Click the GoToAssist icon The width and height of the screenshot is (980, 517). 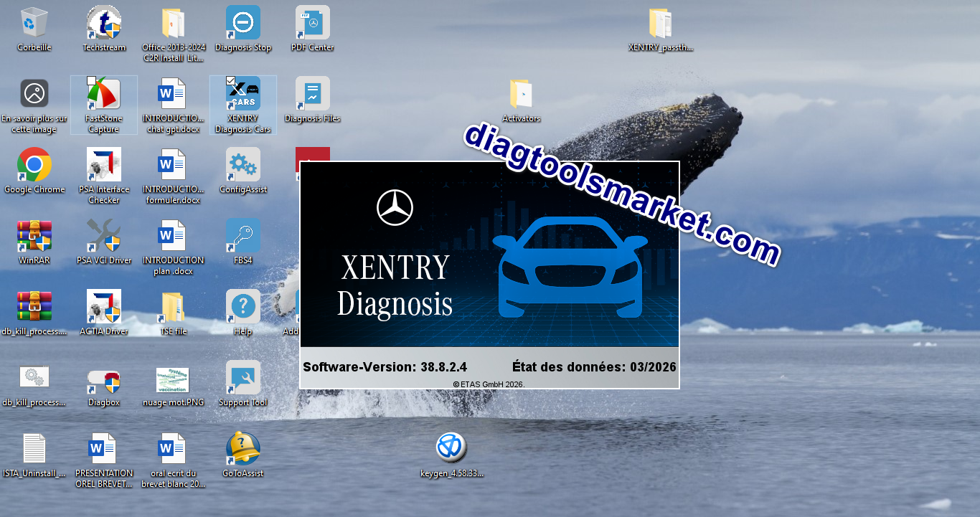(243, 449)
